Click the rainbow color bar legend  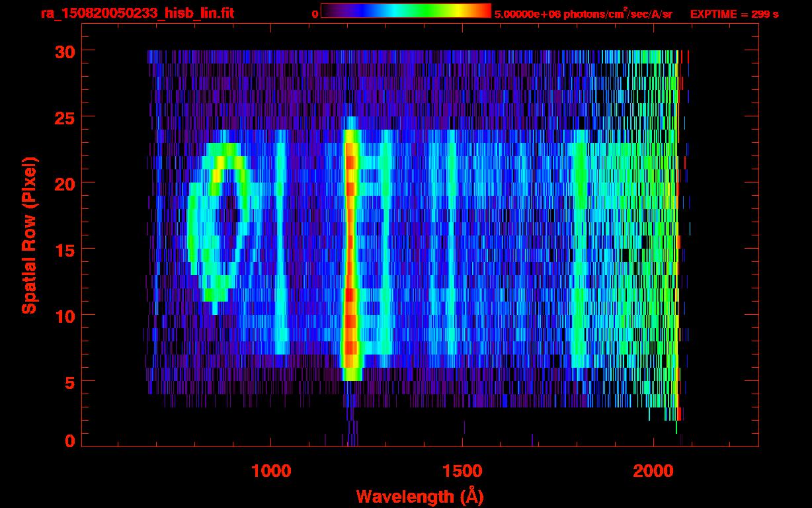point(406,11)
